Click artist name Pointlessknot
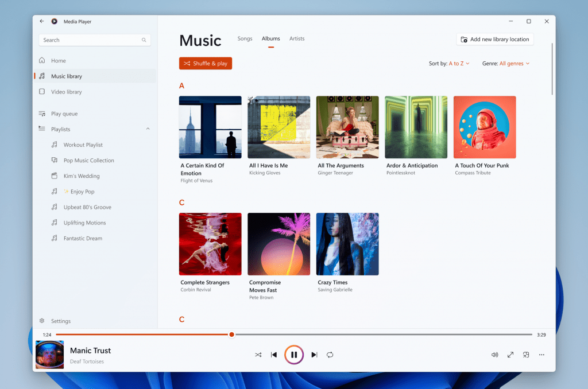588x389 pixels. click(401, 173)
